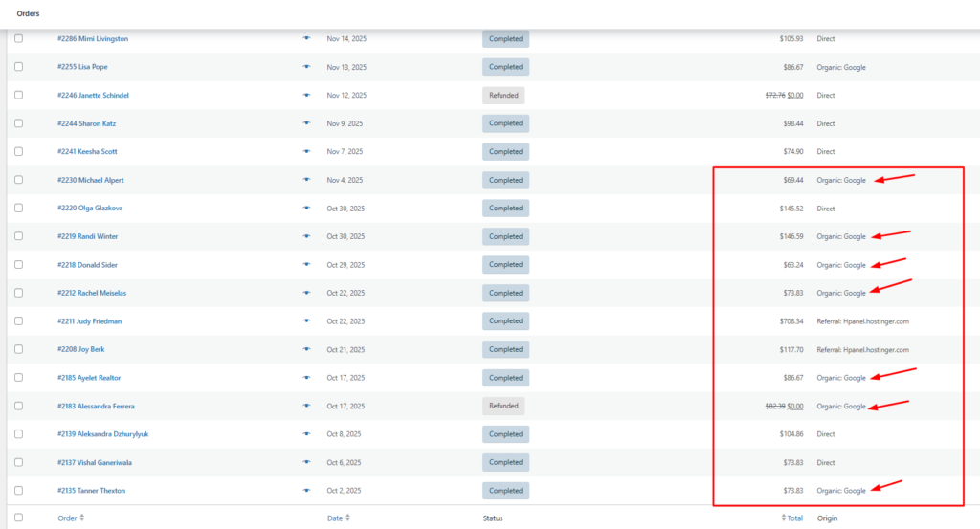Image resolution: width=980 pixels, height=529 pixels.
Task: Click the Status column footer label
Action: [x=493, y=518]
